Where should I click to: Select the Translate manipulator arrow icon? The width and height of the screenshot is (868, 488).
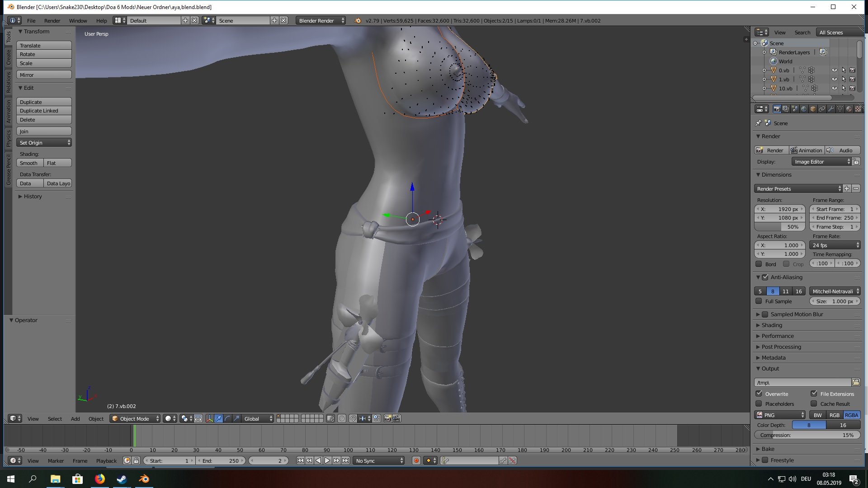(x=218, y=418)
